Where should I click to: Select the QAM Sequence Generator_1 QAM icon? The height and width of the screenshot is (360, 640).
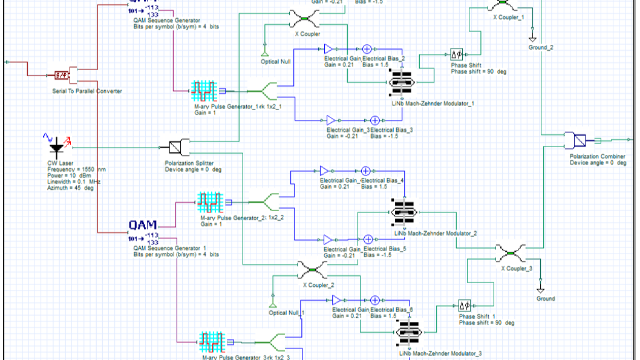tap(143, 231)
